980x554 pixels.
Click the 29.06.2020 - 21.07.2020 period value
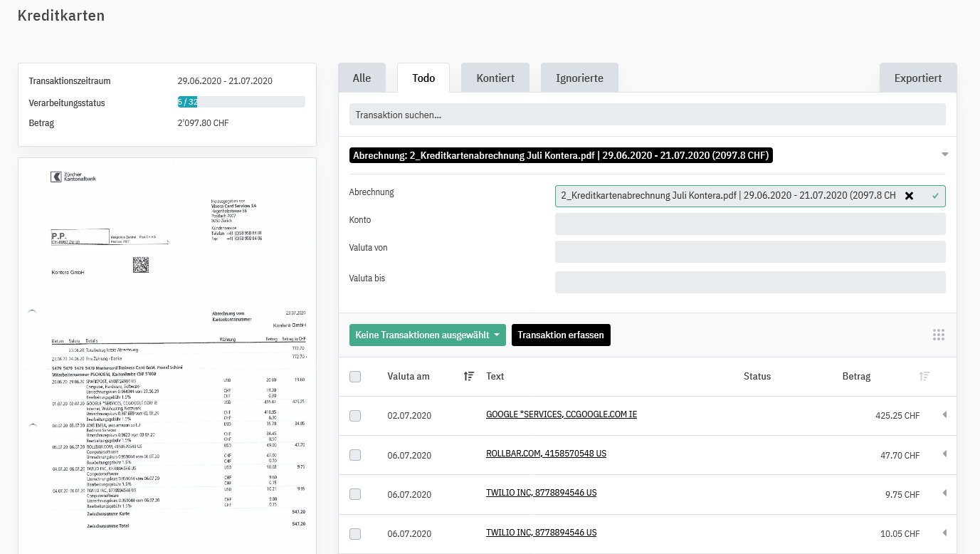click(225, 81)
